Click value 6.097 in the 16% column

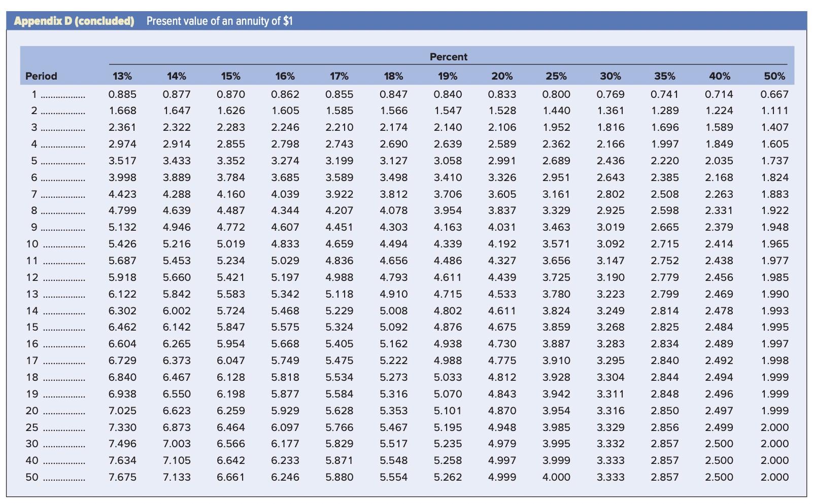[285, 427]
